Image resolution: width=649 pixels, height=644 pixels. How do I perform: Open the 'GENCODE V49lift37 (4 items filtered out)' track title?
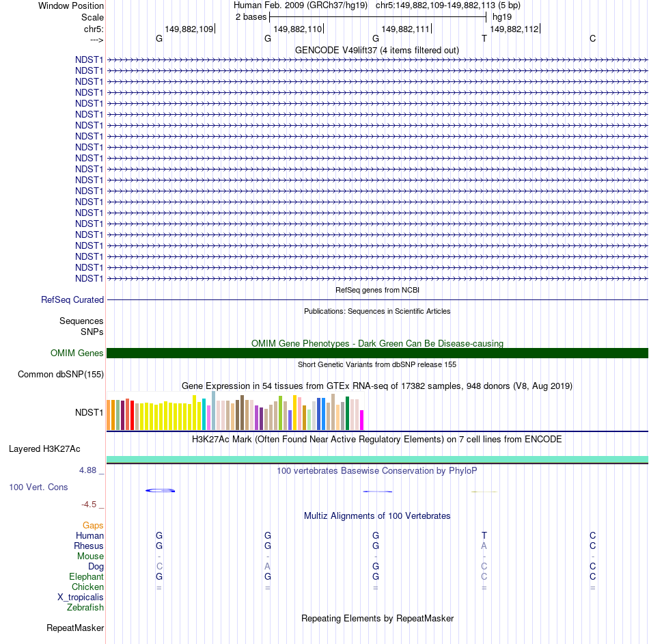coord(377,50)
